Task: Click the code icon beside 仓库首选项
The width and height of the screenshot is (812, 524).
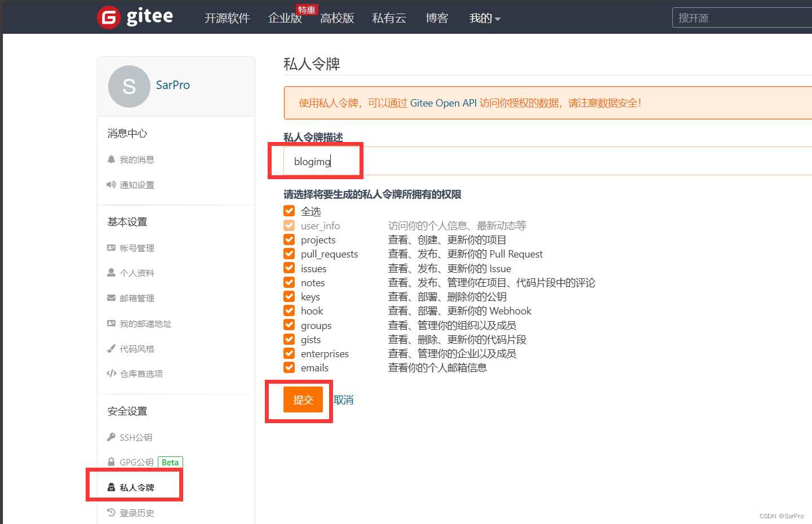Action: 112,374
